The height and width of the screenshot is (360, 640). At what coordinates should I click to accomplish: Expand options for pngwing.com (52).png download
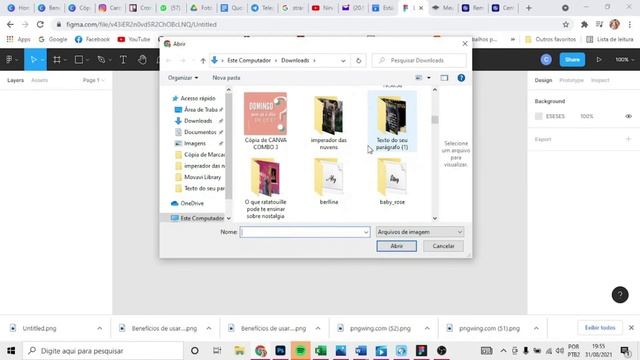[427, 328]
